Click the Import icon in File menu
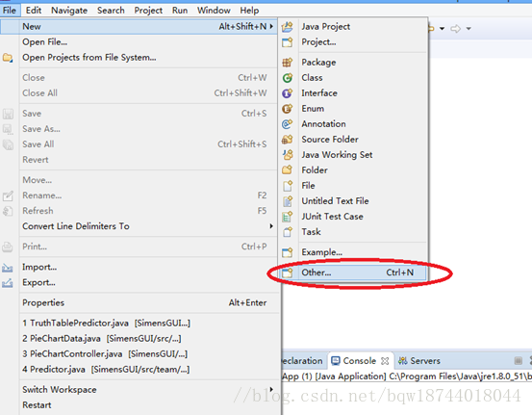This screenshot has height=415, width=532. click(8, 268)
